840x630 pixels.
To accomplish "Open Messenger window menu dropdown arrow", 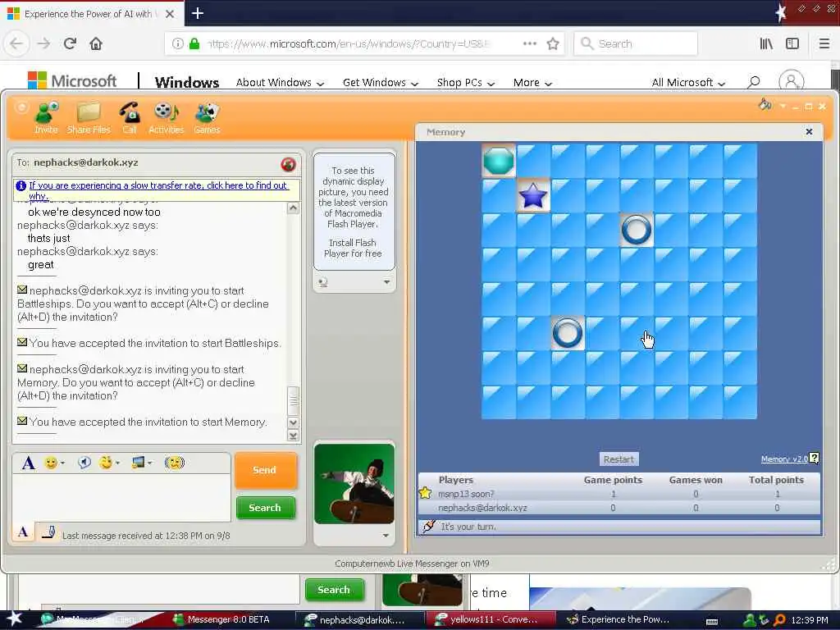I will [x=783, y=106].
